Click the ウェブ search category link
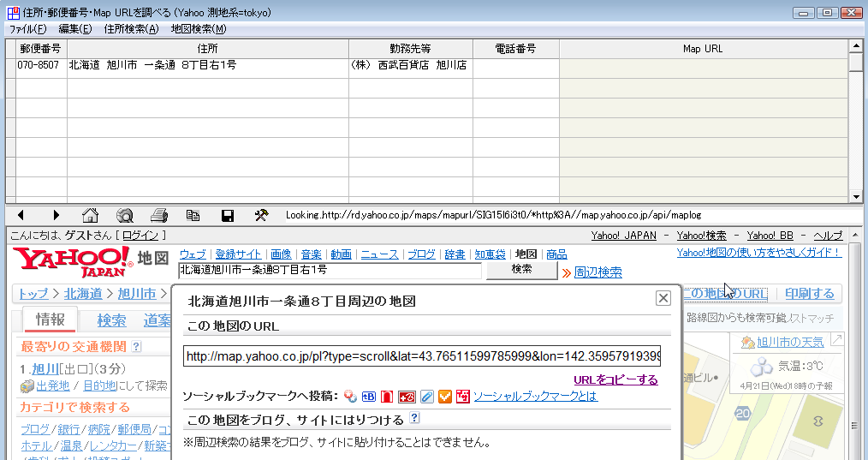Screen dimensions: 868x460 [x=193, y=254]
